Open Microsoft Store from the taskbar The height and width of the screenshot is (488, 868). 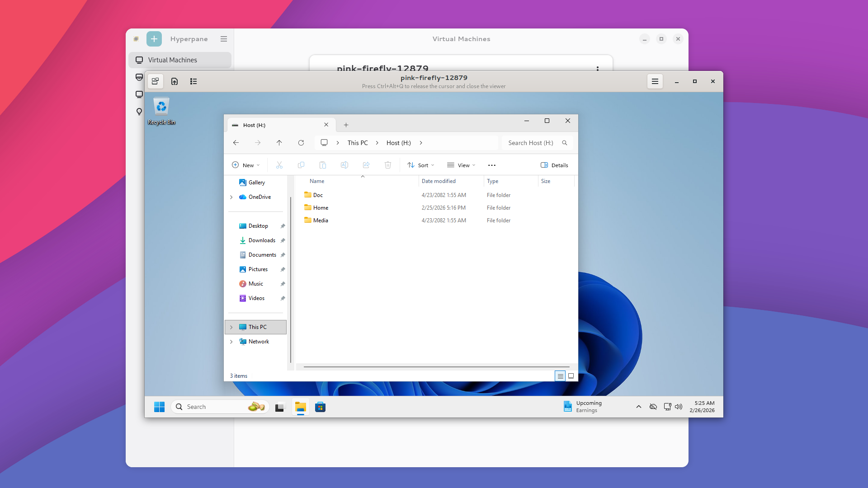(x=321, y=407)
